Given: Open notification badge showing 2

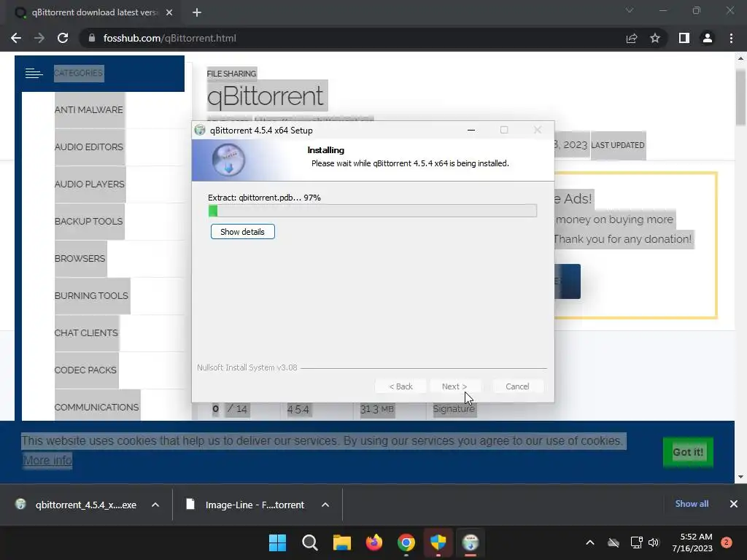Looking at the screenshot, I should (727, 542).
